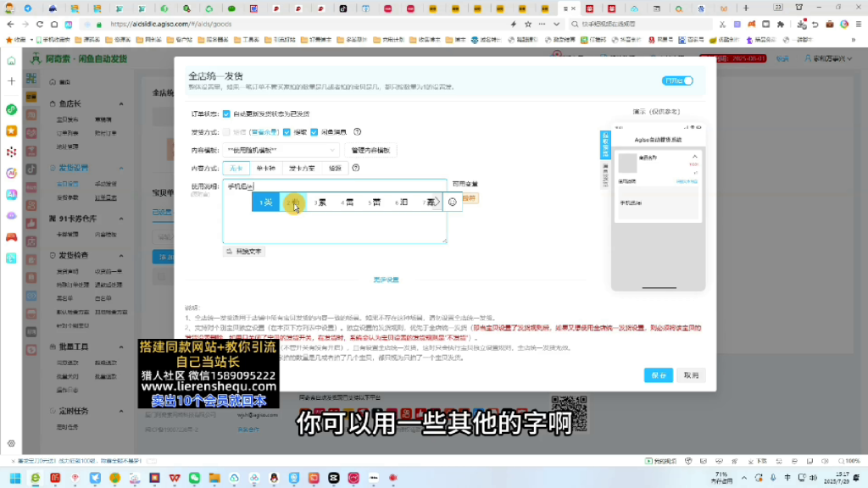Click the help icon beside the 内容方式 tabs
Viewport: 868px width, 488px height.
point(355,169)
